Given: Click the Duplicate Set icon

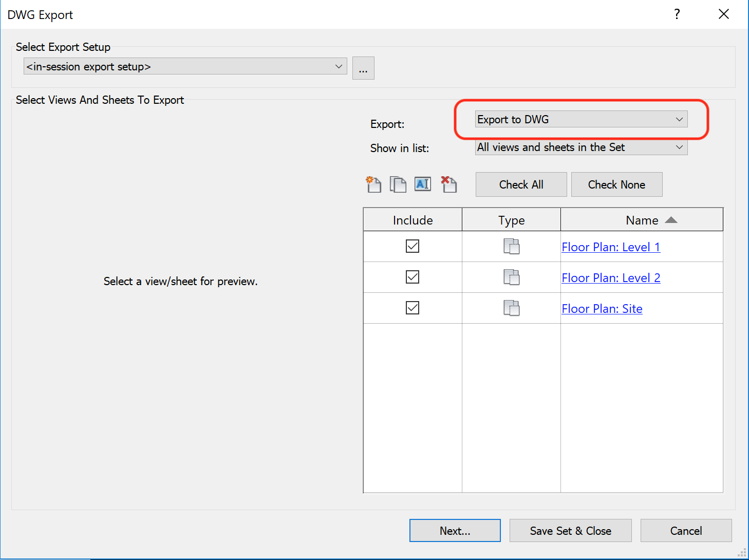Looking at the screenshot, I should (398, 184).
